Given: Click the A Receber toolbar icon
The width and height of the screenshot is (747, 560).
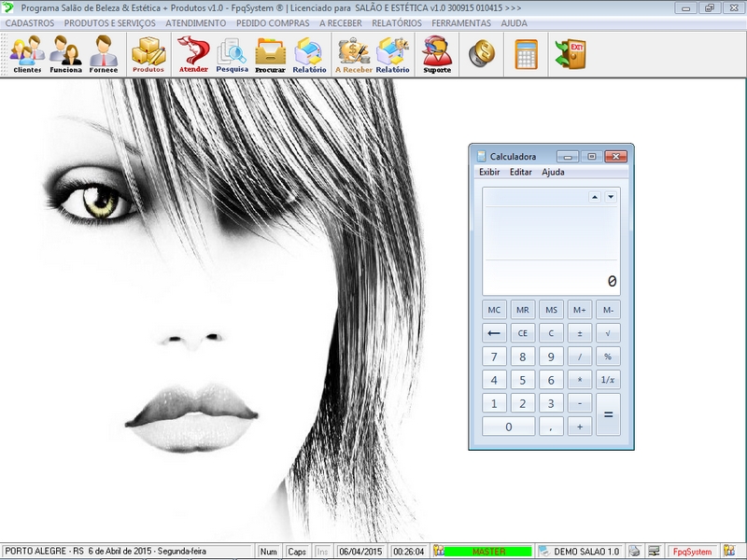Looking at the screenshot, I should coord(354,54).
